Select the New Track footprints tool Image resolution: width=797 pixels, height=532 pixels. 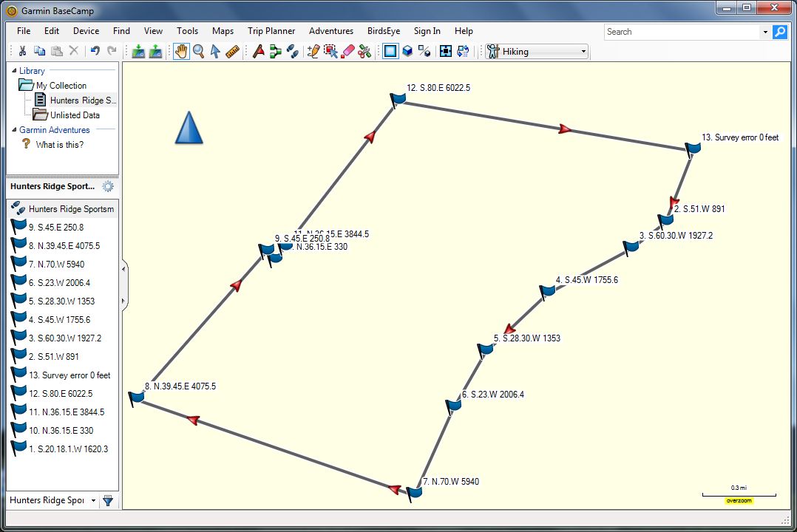click(x=292, y=51)
